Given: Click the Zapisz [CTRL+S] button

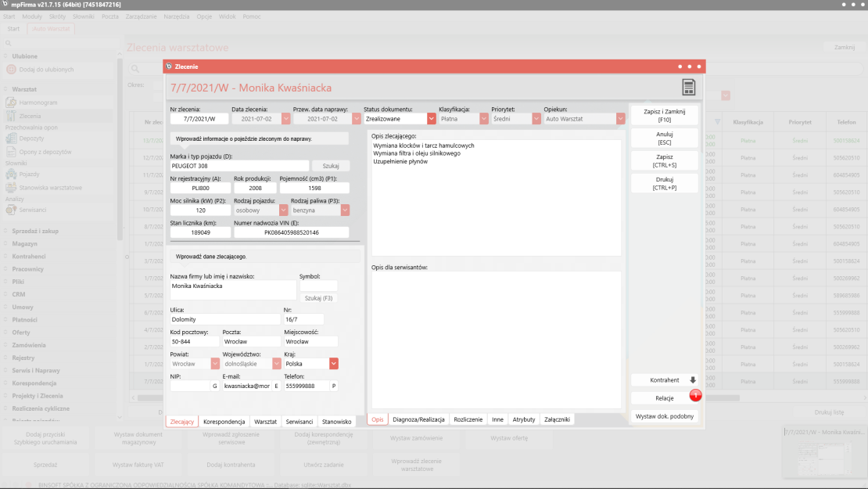Looking at the screenshot, I should click(x=664, y=161).
